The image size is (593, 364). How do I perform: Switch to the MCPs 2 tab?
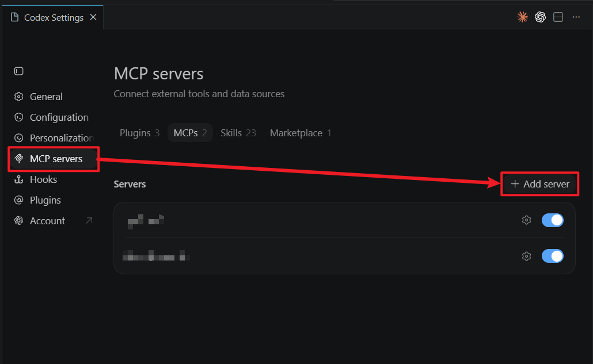click(190, 133)
